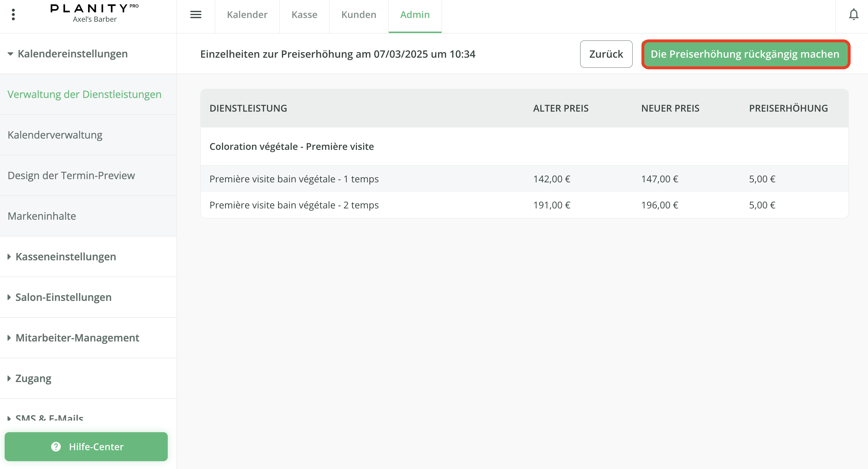Go to the Kunden tab
Viewport: 868px width, 469px height.
tap(358, 15)
